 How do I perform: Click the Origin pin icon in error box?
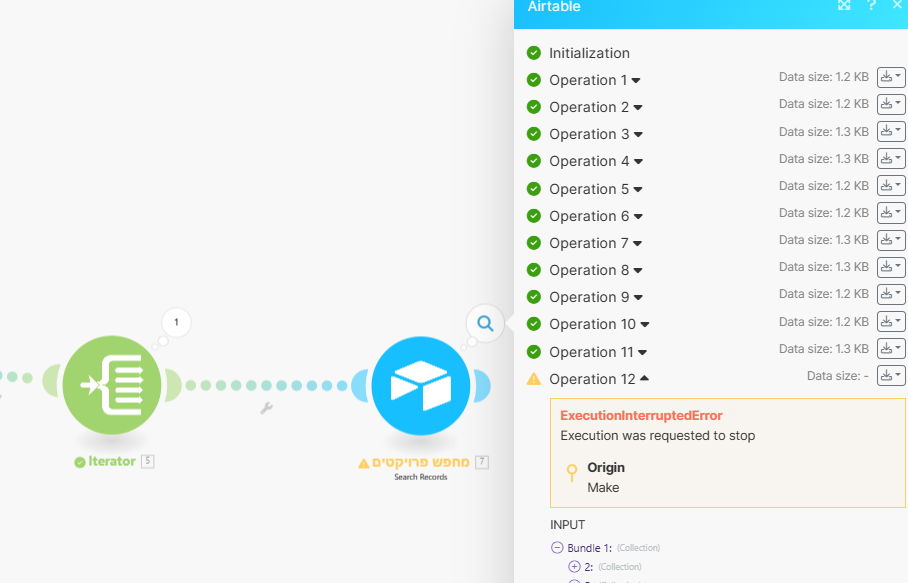tap(572, 473)
